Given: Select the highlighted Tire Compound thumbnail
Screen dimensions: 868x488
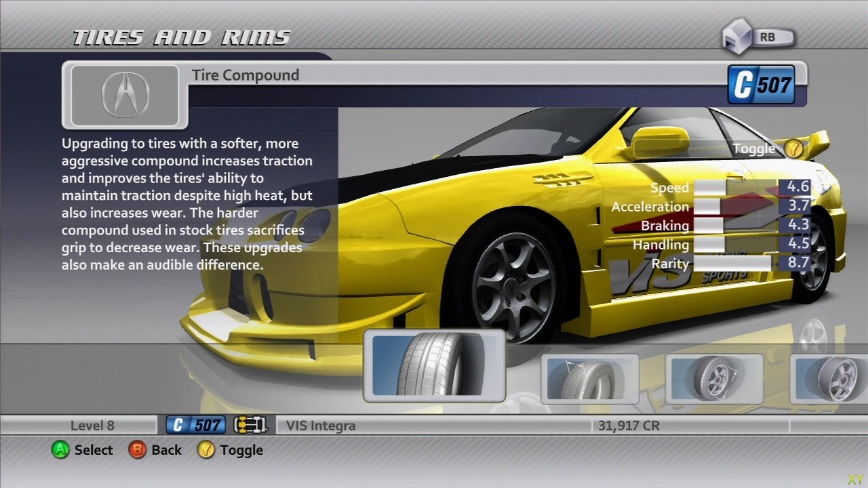Looking at the screenshot, I should [x=435, y=365].
